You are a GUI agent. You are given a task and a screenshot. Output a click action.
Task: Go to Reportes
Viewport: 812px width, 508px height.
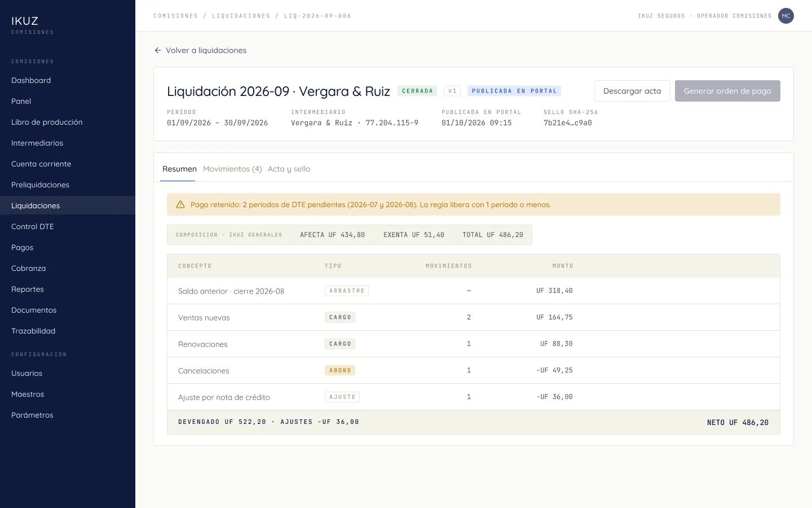pyautogui.click(x=68, y=289)
